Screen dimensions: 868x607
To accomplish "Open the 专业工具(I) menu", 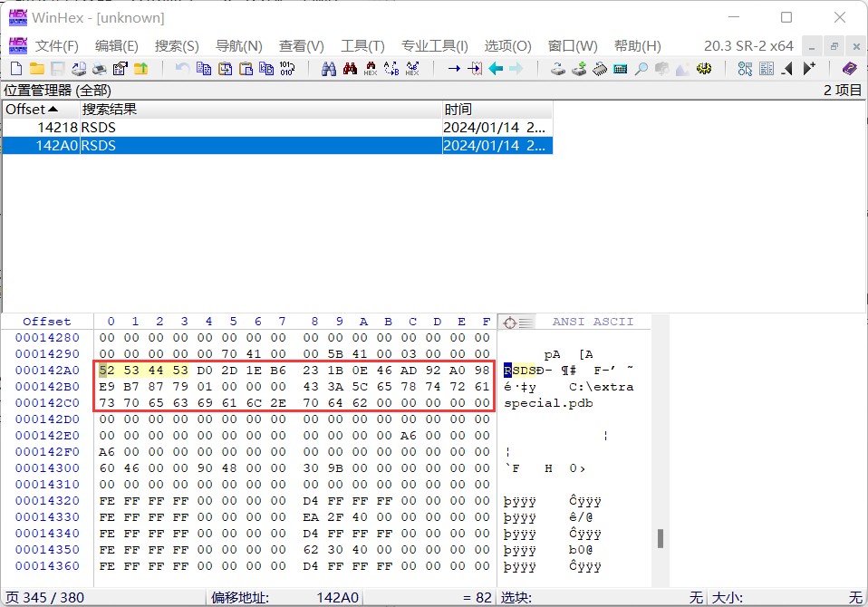I will tap(435, 46).
